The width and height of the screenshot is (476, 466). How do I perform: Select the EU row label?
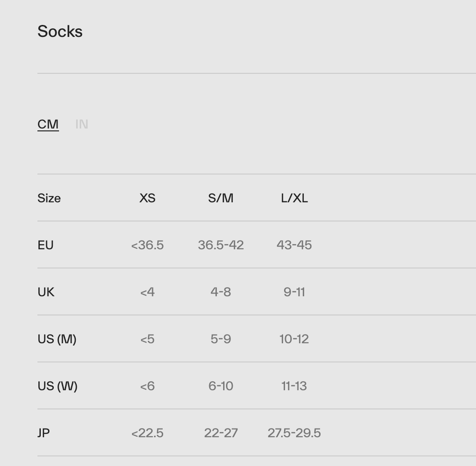pyautogui.click(x=45, y=245)
